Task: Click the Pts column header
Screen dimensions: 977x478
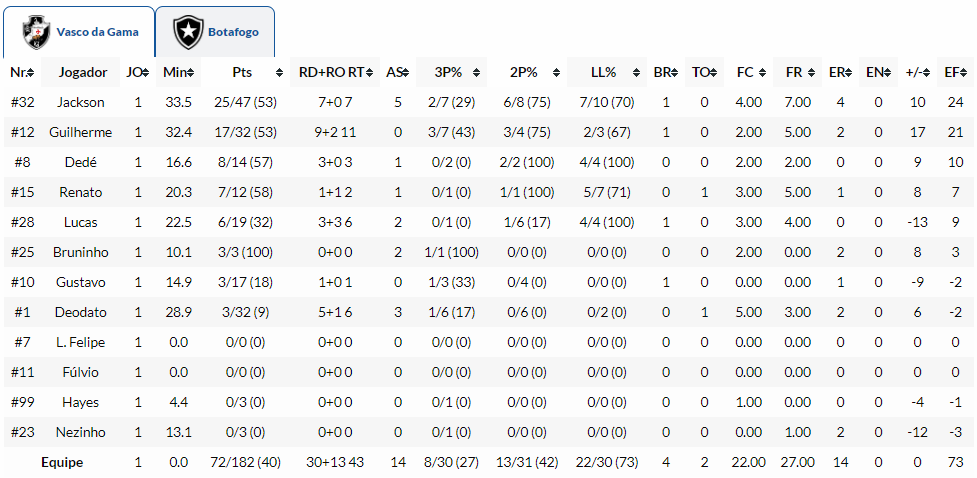Action: tap(243, 73)
